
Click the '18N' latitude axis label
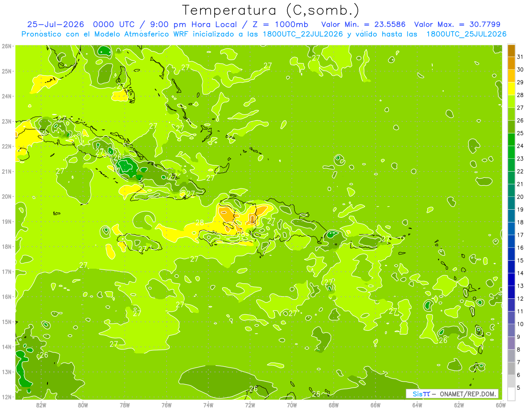tap(6, 247)
